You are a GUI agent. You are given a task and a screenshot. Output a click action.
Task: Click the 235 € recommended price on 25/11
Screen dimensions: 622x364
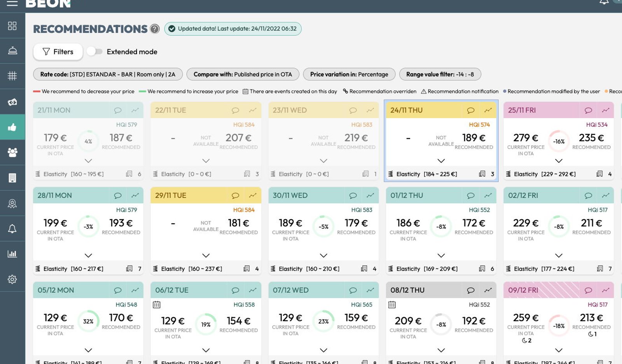click(591, 138)
